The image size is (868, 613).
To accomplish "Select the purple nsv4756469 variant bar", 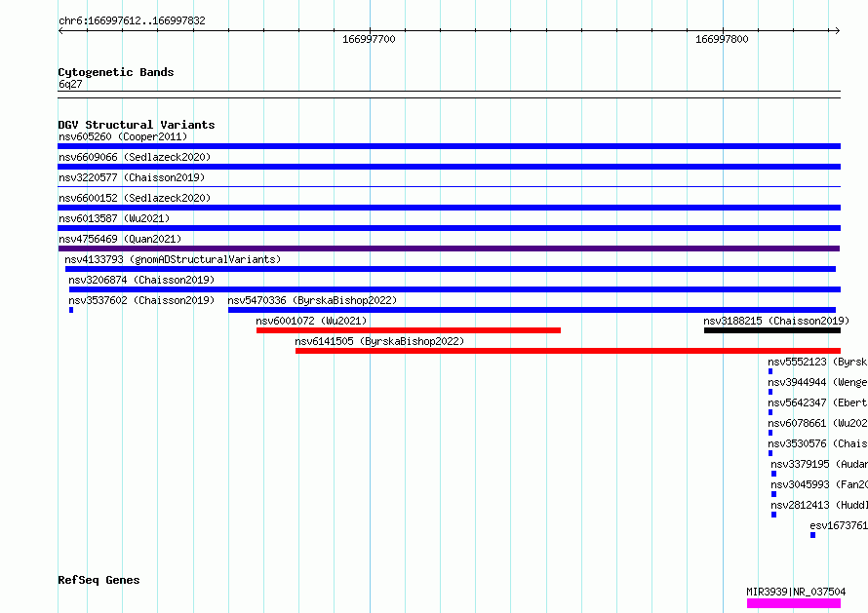I will 449,249.
